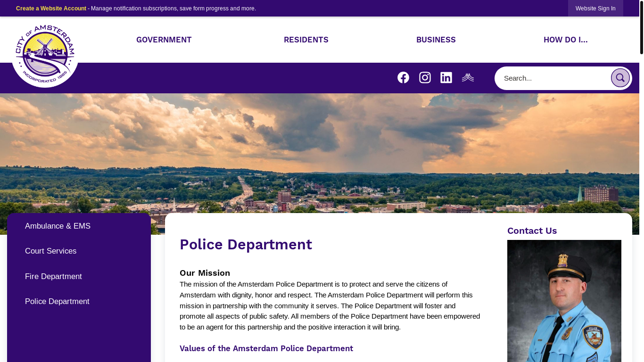Open the LinkedIn social icon
This screenshot has height=362, width=644.
[x=446, y=78]
